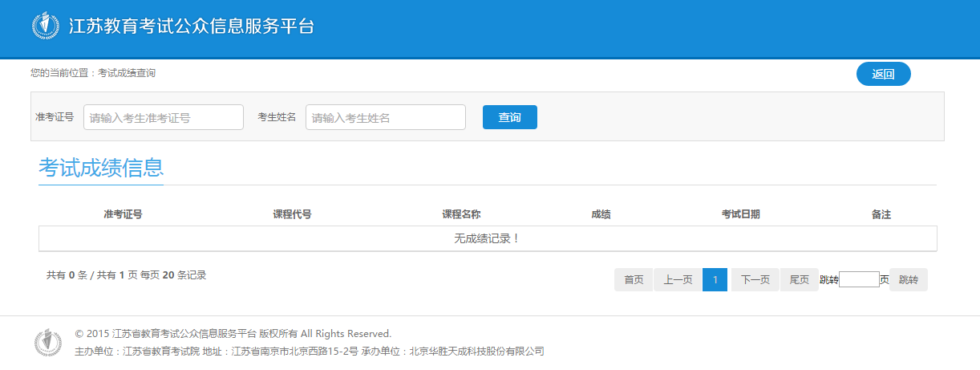The width and height of the screenshot is (980, 370).
Task: Go to 上一页 previous page
Action: 678,279
